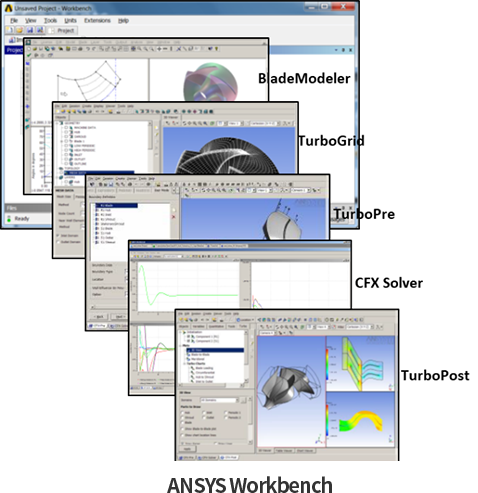Expand the Blade 1 node in TurboGrid tree

click(61, 141)
